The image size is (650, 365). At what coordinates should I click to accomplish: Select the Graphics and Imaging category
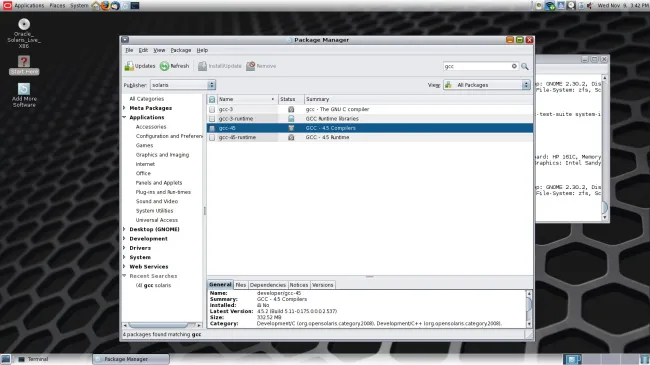click(162, 155)
